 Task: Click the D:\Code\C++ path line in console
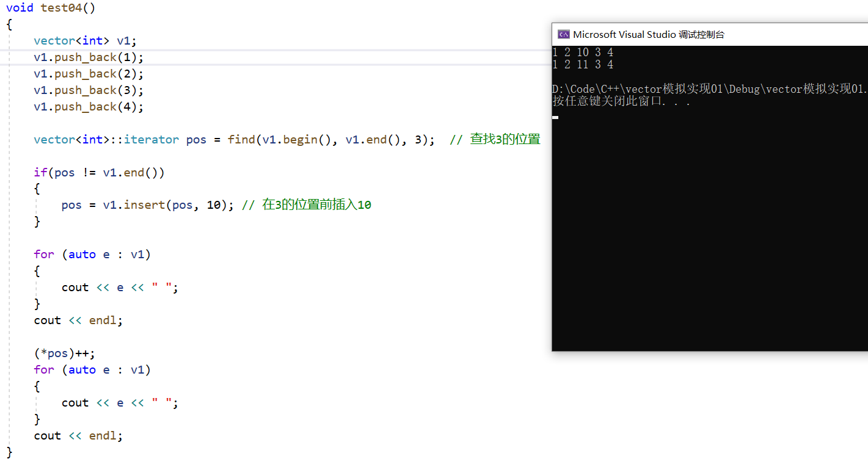[x=709, y=89]
